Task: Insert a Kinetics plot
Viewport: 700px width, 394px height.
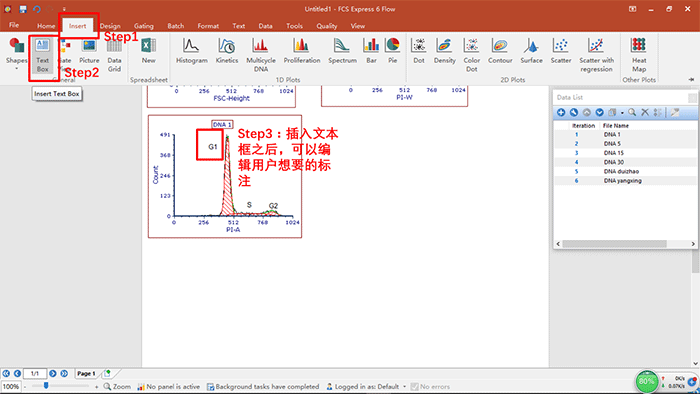Action: coord(227,51)
